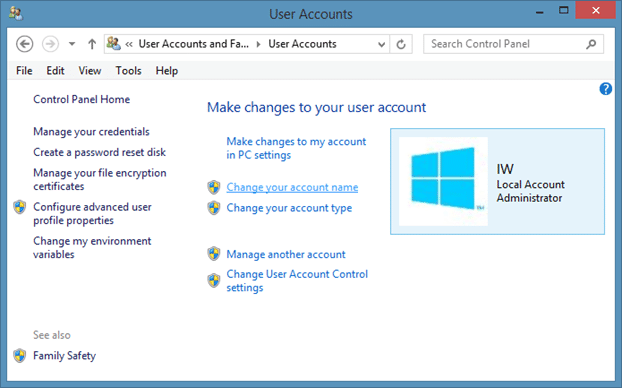This screenshot has width=622, height=388.
Task: Close the User Accounts window
Action: coord(595,11)
